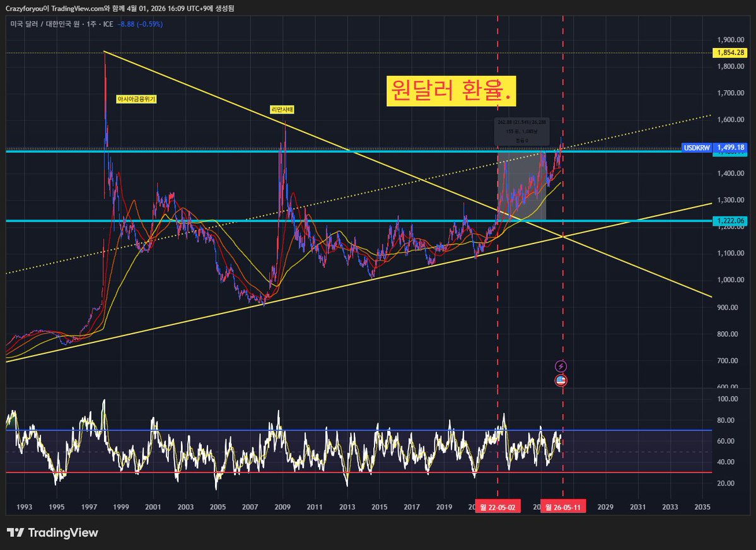Select the 아시아금융위기 text annotation
Viewport: 756px width, 550px height.
136,99
